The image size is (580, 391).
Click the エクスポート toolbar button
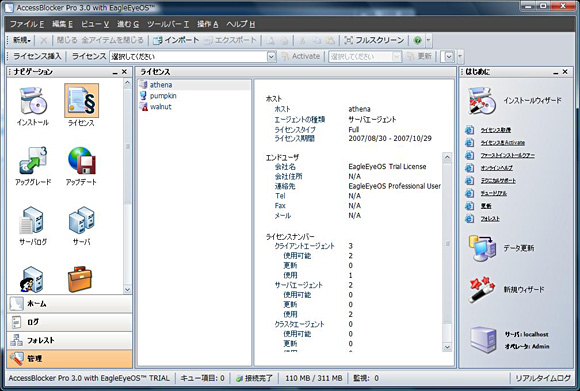pyautogui.click(x=230, y=40)
